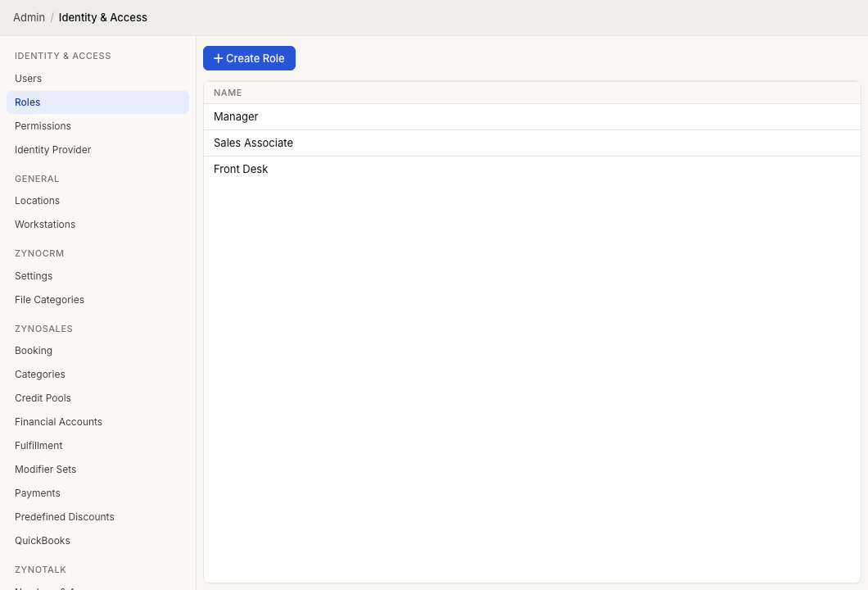Screen dimensions: 868x590
Task: Click the ZYNOTALK section heading
Action: (40, 570)
